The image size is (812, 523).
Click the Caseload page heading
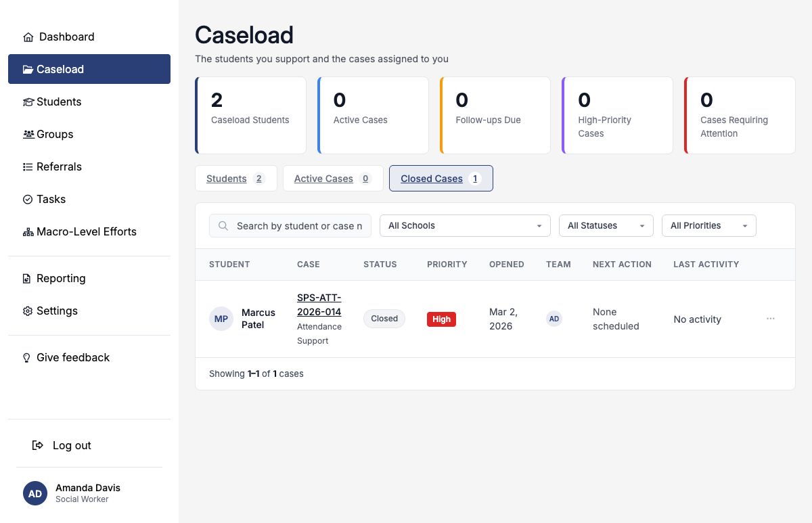click(244, 35)
